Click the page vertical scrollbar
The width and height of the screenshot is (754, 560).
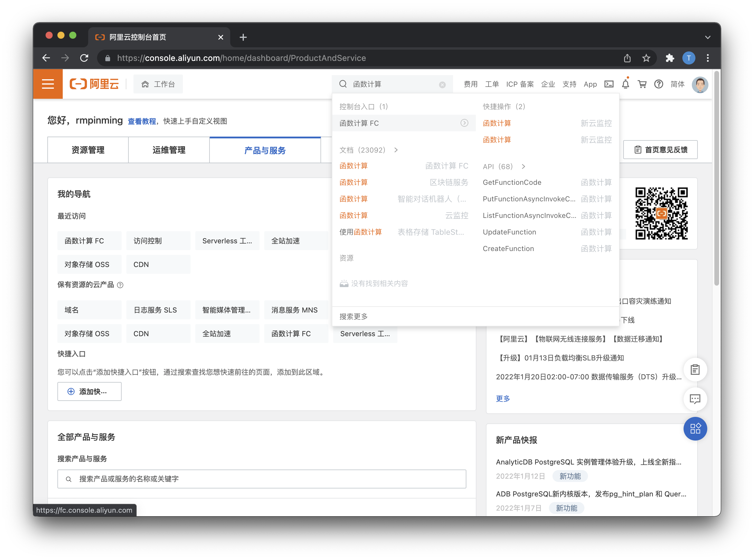[x=716, y=178]
